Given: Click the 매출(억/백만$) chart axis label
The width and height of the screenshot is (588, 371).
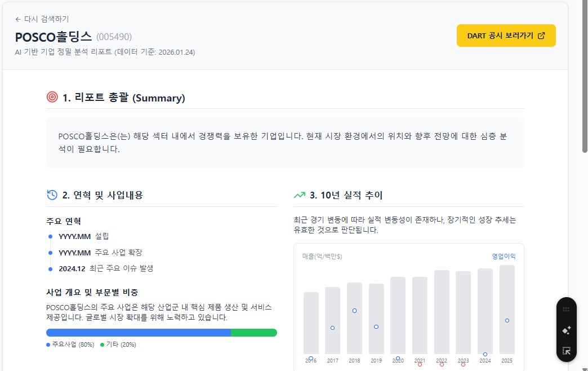Looking at the screenshot, I should pyautogui.click(x=322, y=257).
